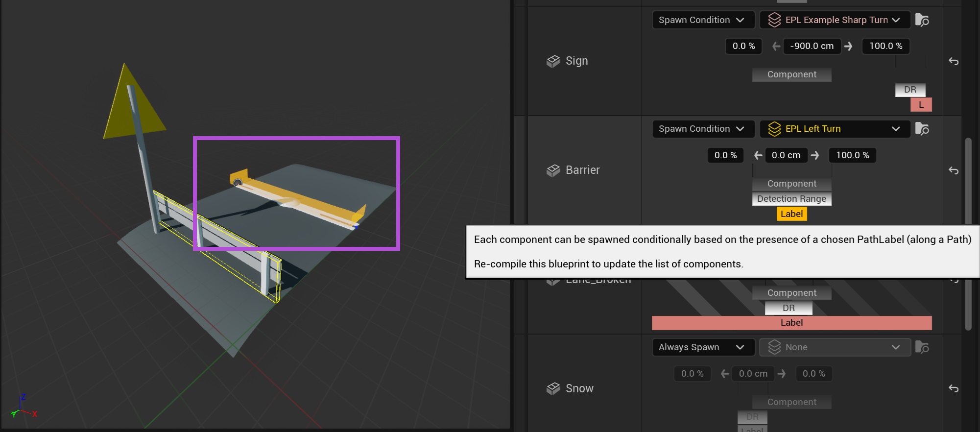The image size is (980, 432).
Task: Click the -900.0 cm offset field
Action: pyautogui.click(x=812, y=46)
